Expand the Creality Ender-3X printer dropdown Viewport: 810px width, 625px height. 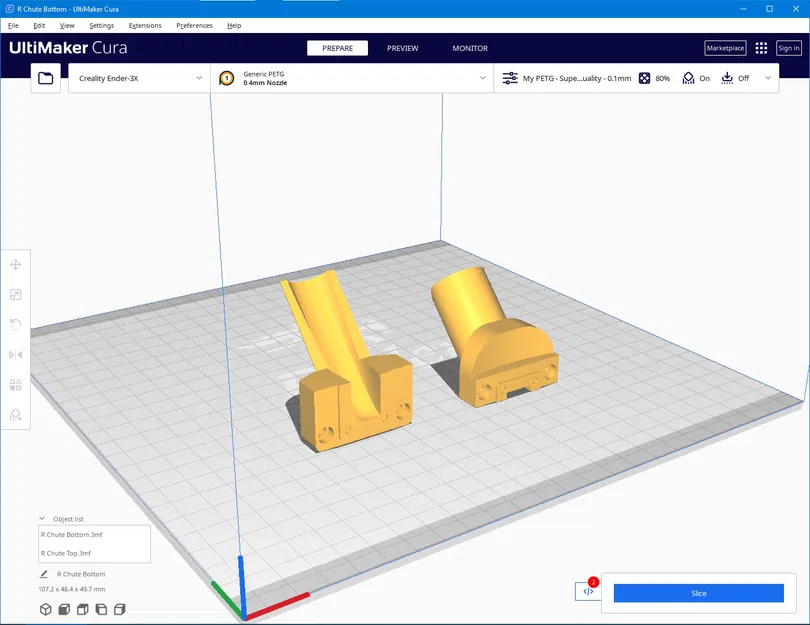pyautogui.click(x=139, y=79)
